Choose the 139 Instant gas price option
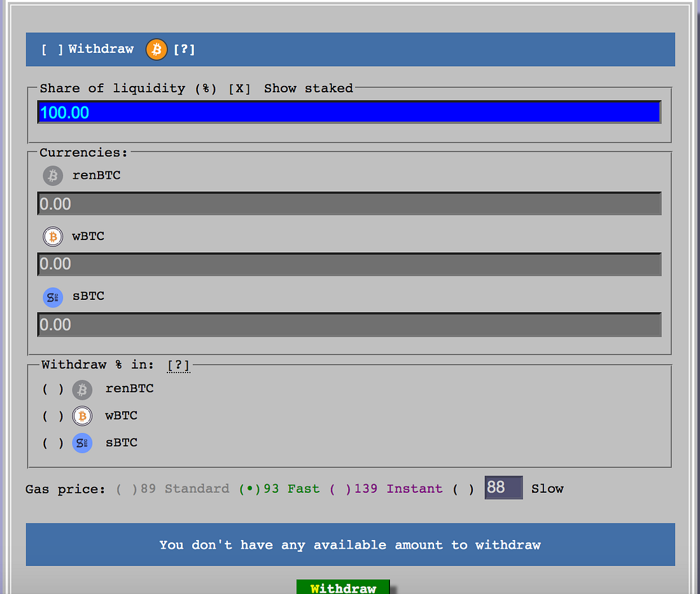This screenshot has width=700, height=594. point(386,488)
